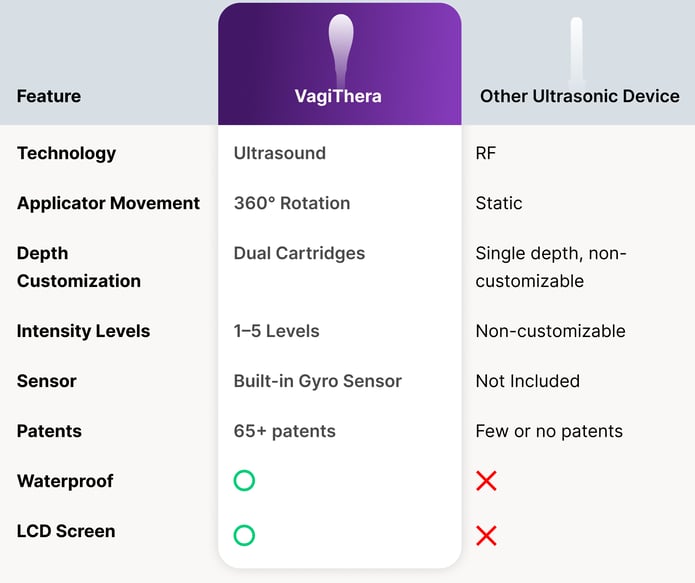
Task: Click the Intensity Levels label
Action: coord(83,331)
